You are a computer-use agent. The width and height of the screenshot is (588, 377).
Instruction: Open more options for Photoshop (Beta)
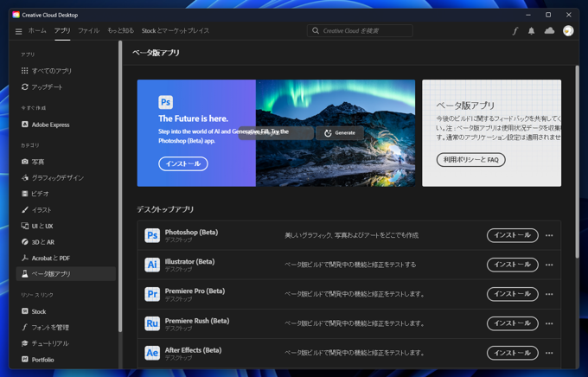[x=549, y=235]
